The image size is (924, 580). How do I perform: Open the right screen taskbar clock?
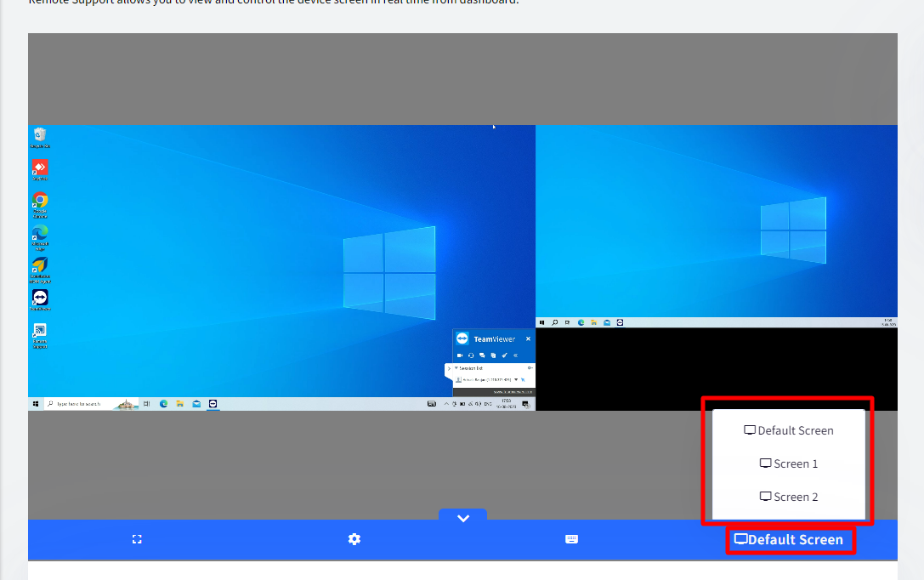(888, 322)
